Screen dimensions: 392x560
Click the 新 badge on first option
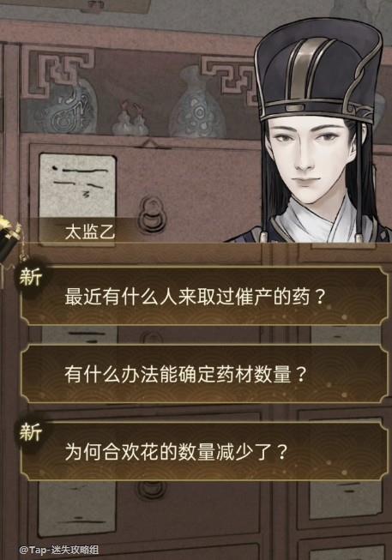[31, 277]
